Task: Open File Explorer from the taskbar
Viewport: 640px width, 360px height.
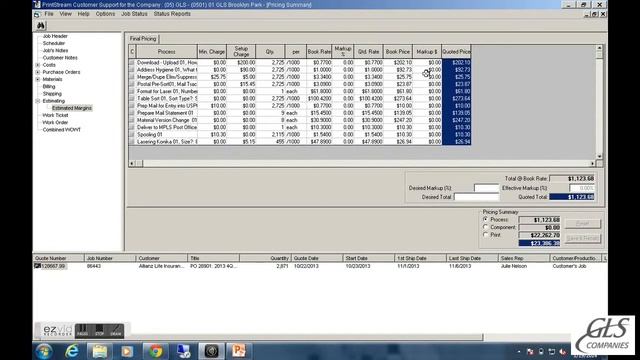Action: click(100, 351)
